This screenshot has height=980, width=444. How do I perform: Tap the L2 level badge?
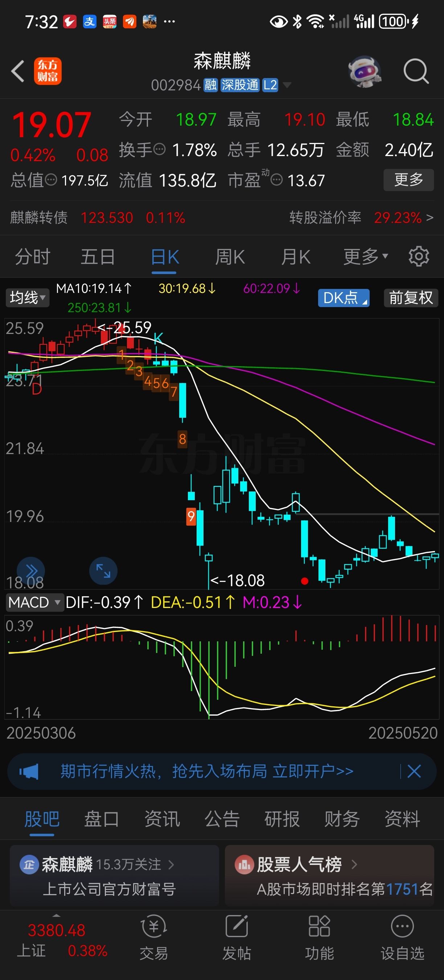coord(270,85)
